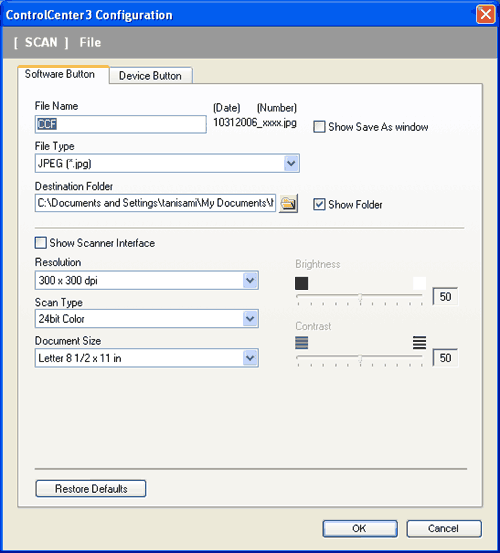500x553 pixels.
Task: Click the Contrast value box showing 50
Action: [445, 358]
